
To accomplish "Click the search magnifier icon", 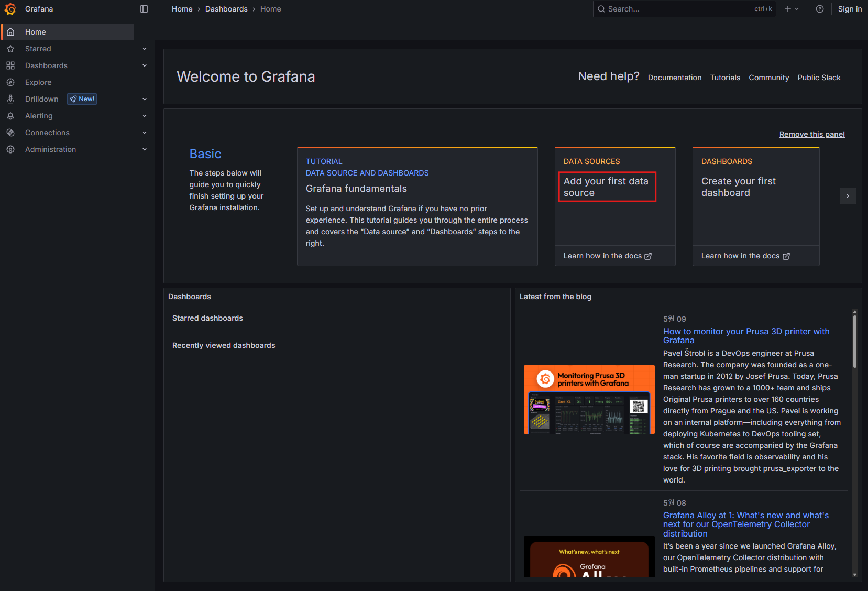I will pyautogui.click(x=601, y=9).
